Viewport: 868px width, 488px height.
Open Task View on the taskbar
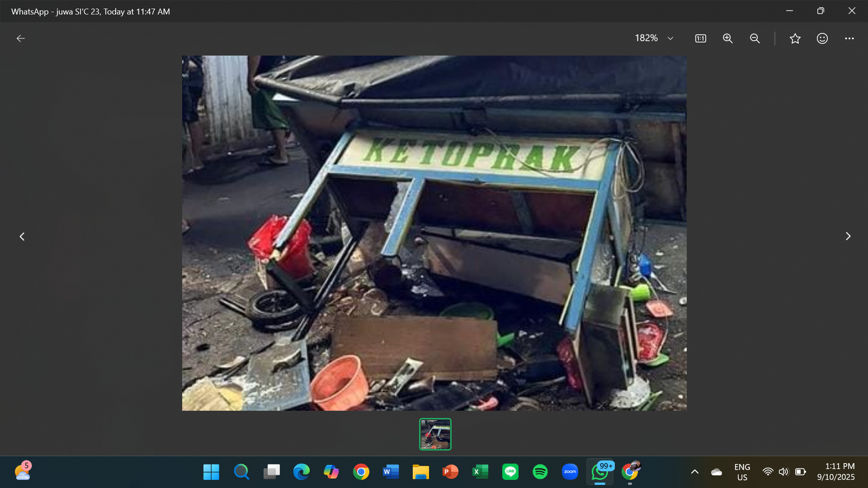[x=271, y=472]
